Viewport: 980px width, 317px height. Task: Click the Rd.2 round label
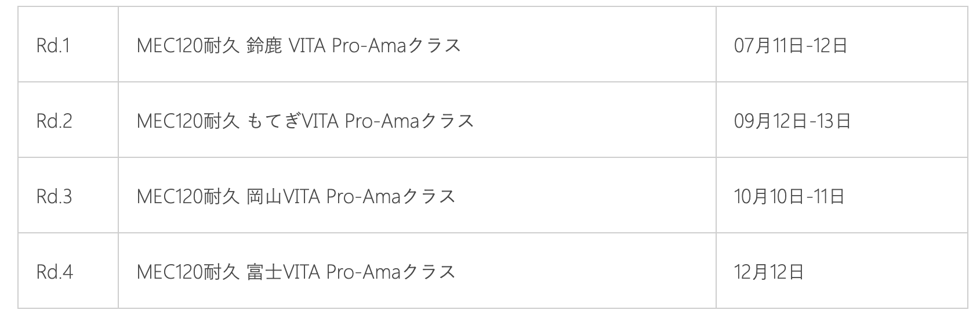(54, 121)
